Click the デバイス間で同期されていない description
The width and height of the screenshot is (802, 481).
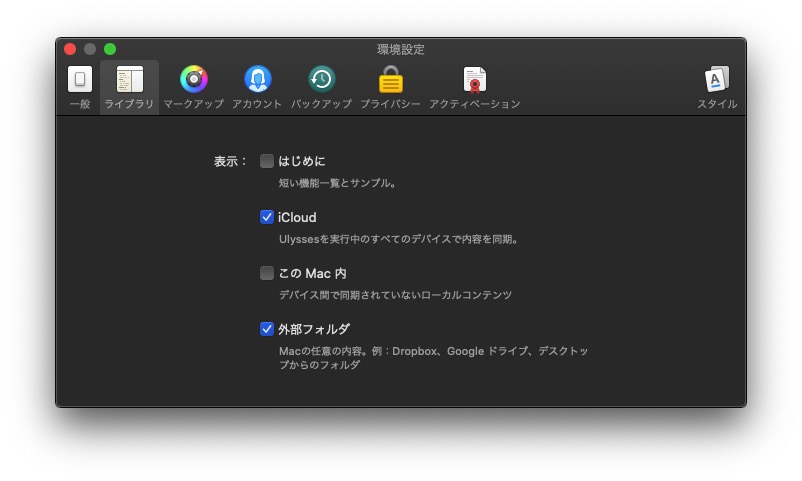[395, 295]
